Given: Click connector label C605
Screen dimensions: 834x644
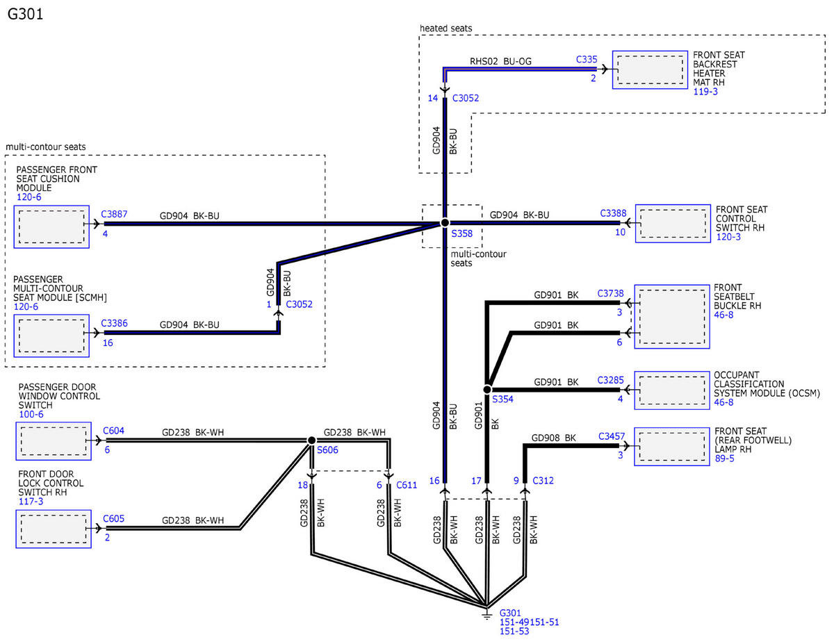Looking at the screenshot, I should pyautogui.click(x=113, y=518).
